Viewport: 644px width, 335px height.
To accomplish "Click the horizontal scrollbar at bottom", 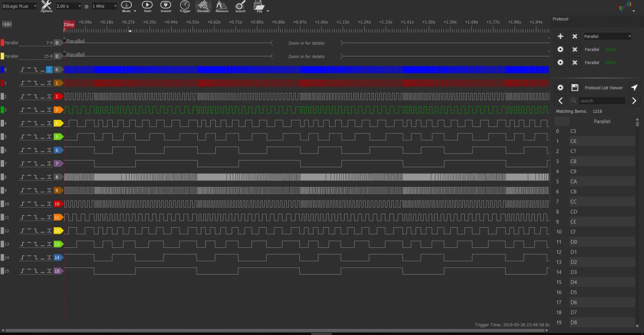I will (x=274, y=330).
